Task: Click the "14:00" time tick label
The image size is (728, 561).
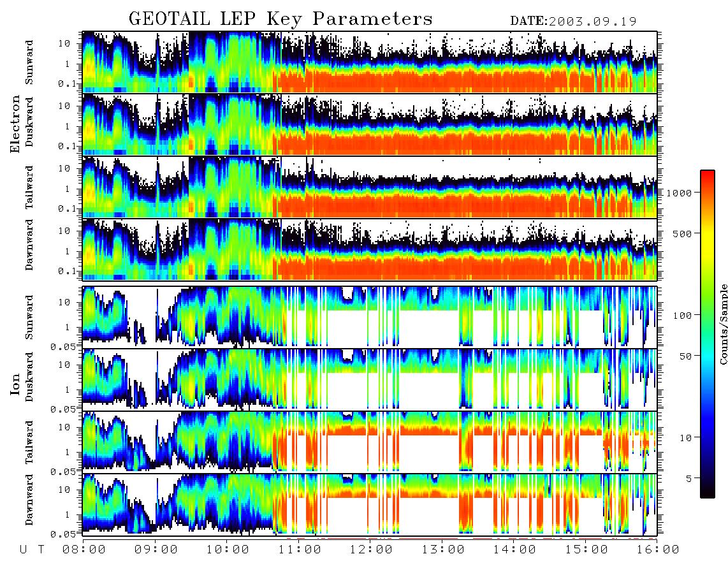Action: coord(515,550)
